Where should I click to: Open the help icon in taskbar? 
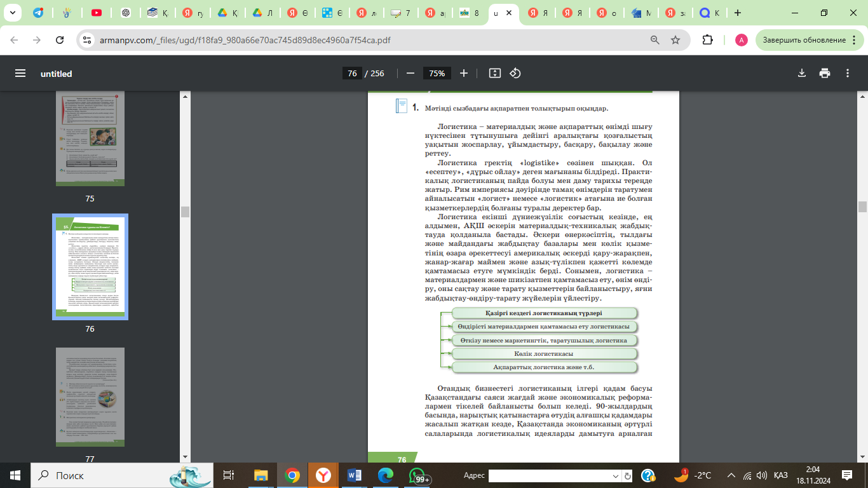(648, 475)
